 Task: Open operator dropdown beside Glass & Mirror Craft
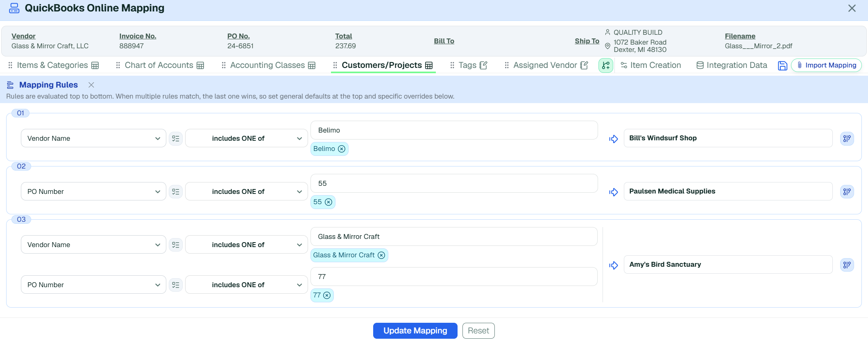[x=246, y=245]
